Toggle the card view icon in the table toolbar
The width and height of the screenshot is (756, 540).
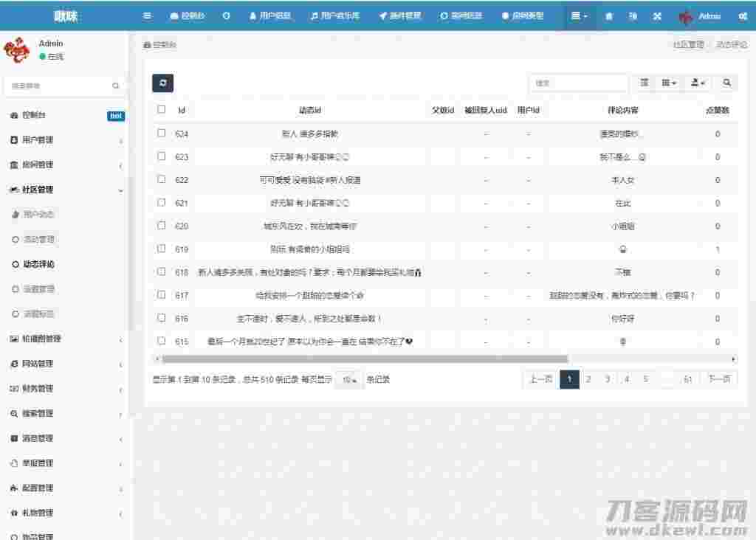[x=644, y=83]
